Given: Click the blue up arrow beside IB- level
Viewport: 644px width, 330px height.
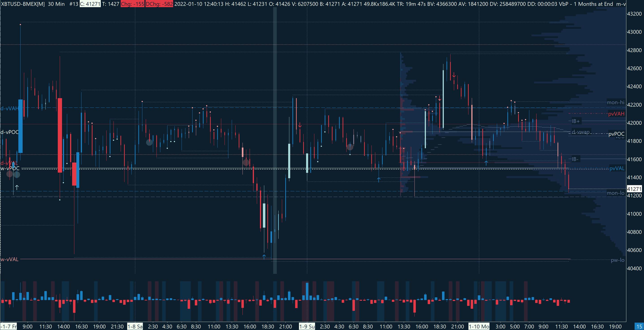Looking at the screenshot, I should tap(486, 163).
